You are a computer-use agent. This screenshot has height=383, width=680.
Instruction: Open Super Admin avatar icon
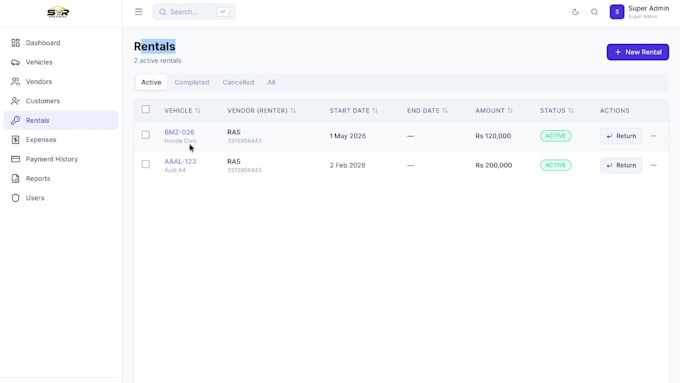[x=617, y=12]
